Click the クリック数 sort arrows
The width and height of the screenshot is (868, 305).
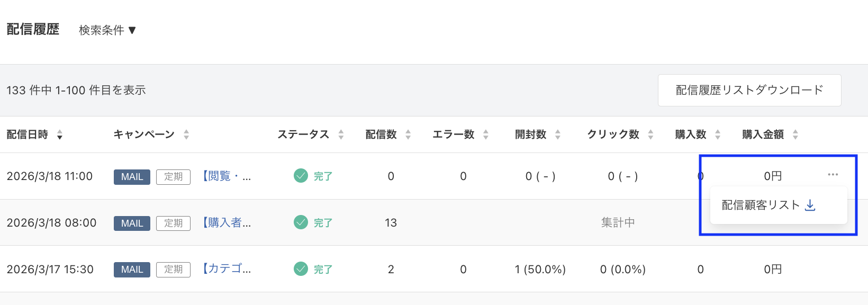click(x=650, y=134)
